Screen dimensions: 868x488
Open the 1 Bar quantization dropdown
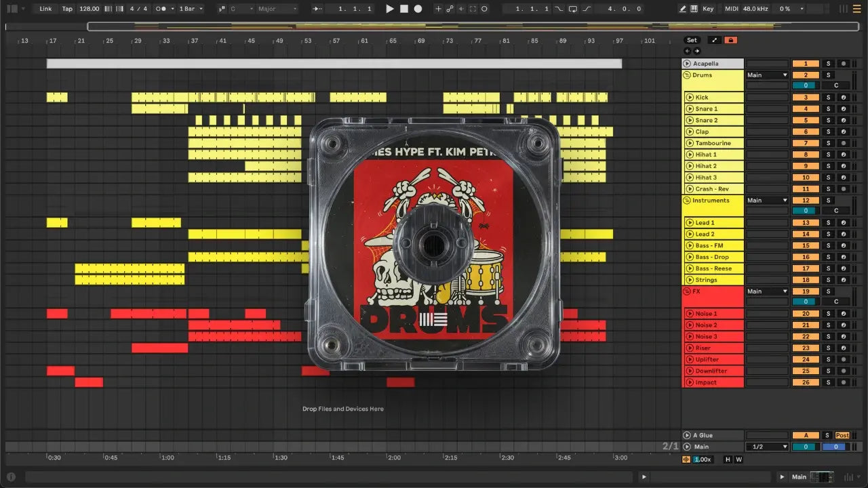click(191, 9)
